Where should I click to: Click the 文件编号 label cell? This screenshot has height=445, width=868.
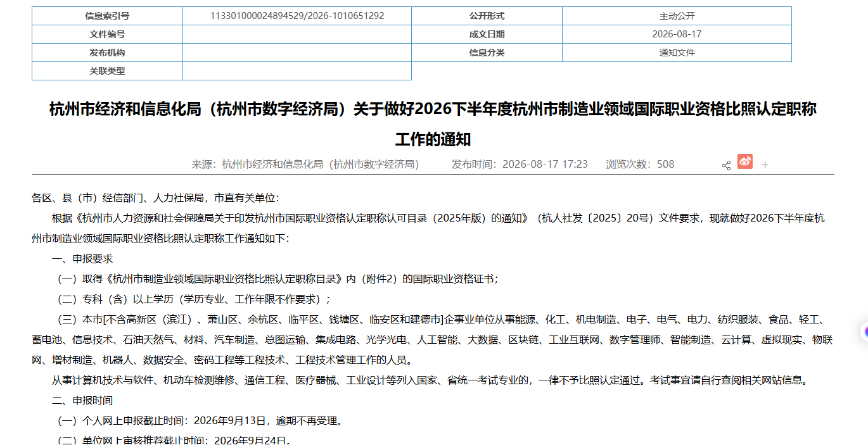coord(107,34)
